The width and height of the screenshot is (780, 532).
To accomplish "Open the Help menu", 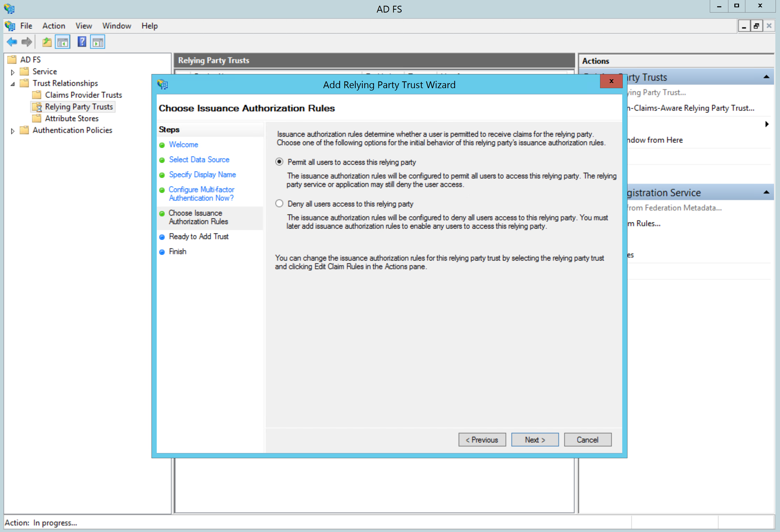I will pos(150,26).
